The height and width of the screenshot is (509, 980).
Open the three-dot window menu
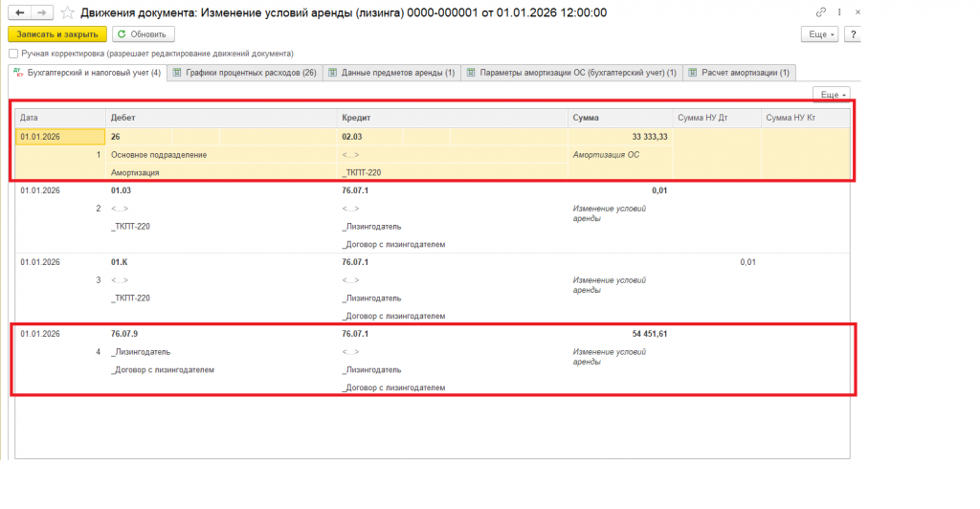coord(839,11)
